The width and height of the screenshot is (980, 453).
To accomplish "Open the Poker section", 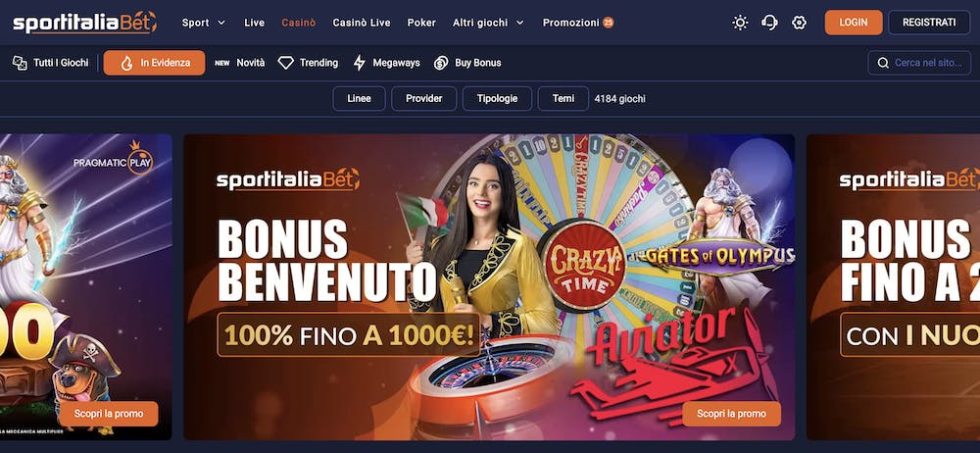I will pos(421,23).
